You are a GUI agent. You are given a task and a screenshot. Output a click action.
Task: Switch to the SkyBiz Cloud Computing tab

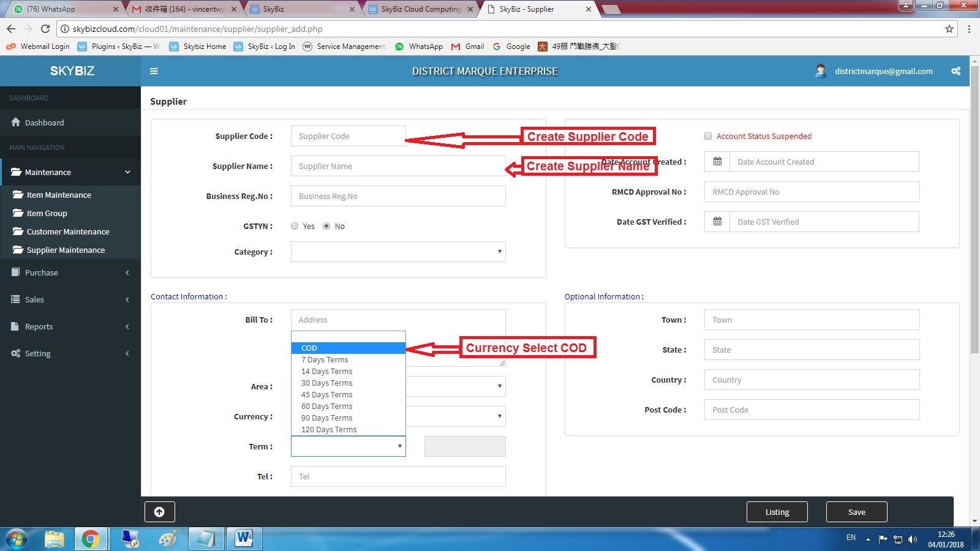pos(421,9)
